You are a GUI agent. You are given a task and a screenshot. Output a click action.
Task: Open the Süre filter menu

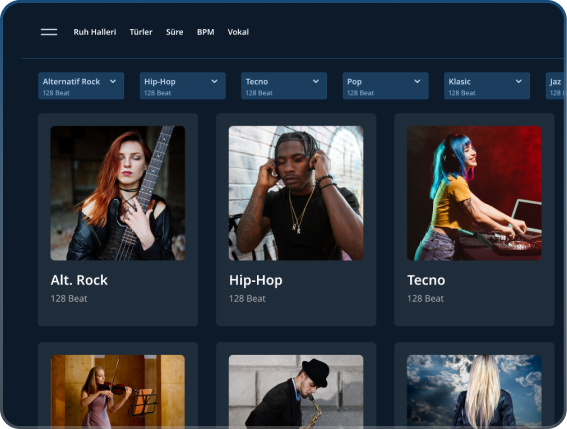(x=174, y=32)
